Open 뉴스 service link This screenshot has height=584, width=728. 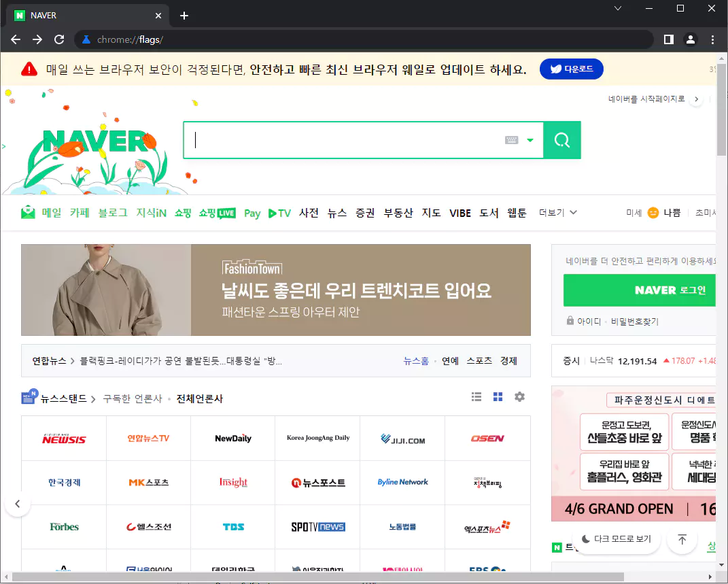pos(337,213)
